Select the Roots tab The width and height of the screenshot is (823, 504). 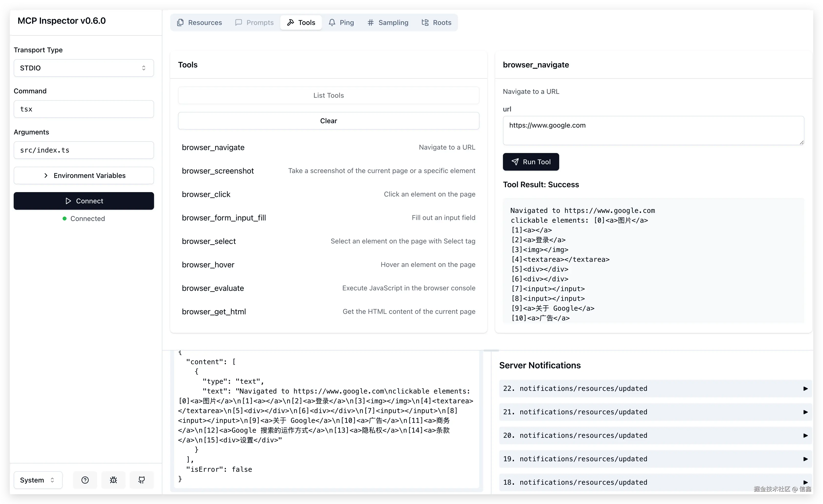pos(436,22)
